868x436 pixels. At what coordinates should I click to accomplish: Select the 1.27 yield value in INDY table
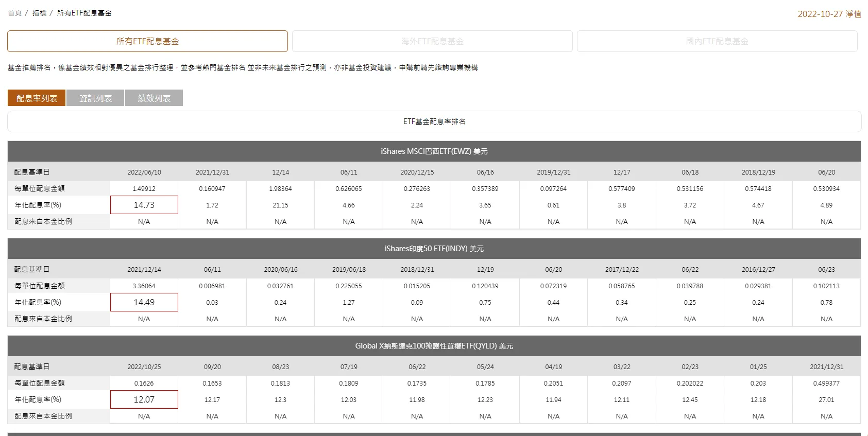tap(349, 303)
